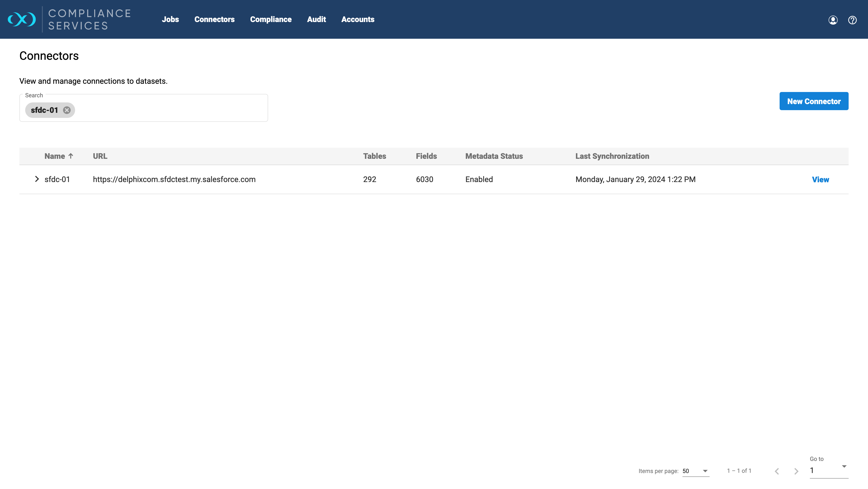This screenshot has height=489, width=868.
Task: Open the Accounts page
Action: 357,19
